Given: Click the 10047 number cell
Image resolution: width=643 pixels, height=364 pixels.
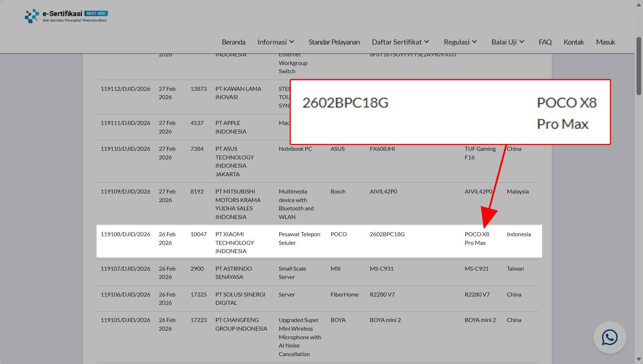Looking at the screenshot, I should [x=199, y=234].
